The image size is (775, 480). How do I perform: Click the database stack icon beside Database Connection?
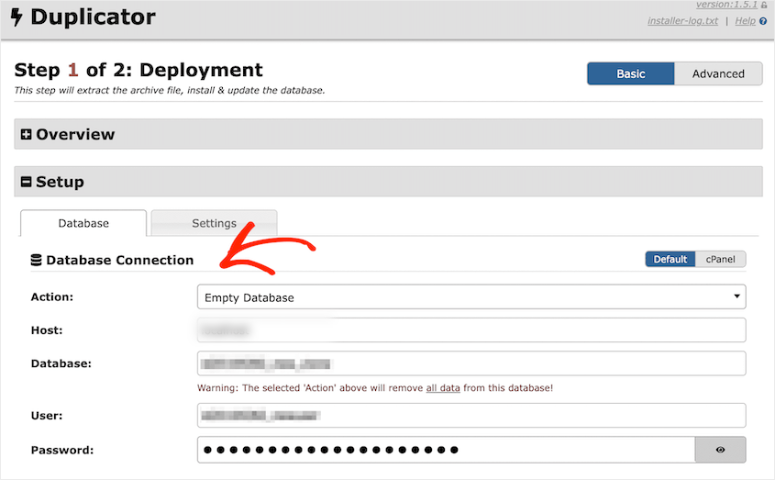36,260
